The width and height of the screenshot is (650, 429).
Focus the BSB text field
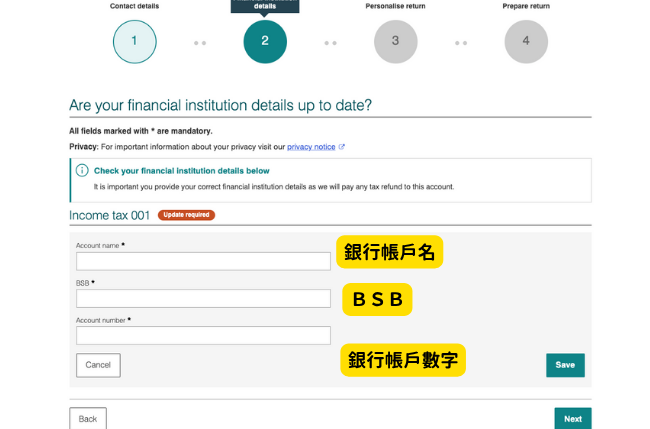pyautogui.click(x=203, y=298)
